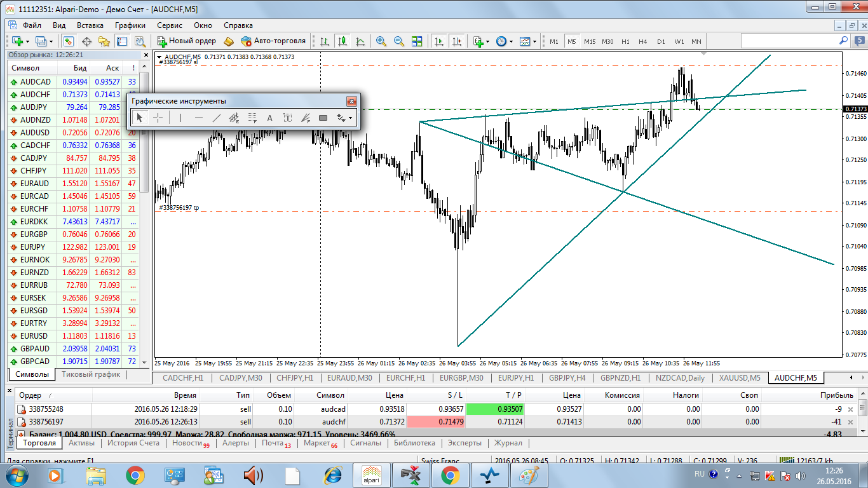Open the new chart toolbar icon

(x=17, y=41)
